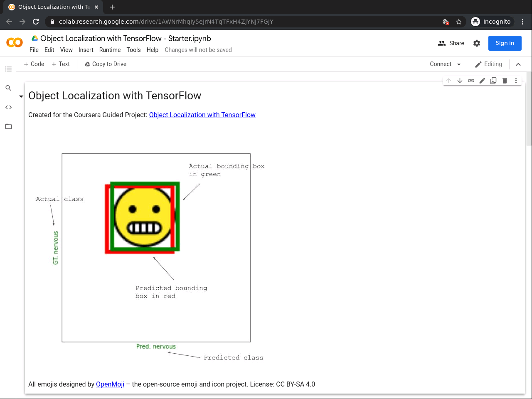Open the table of contents sidebar
The width and height of the screenshot is (532, 399).
coord(8,69)
